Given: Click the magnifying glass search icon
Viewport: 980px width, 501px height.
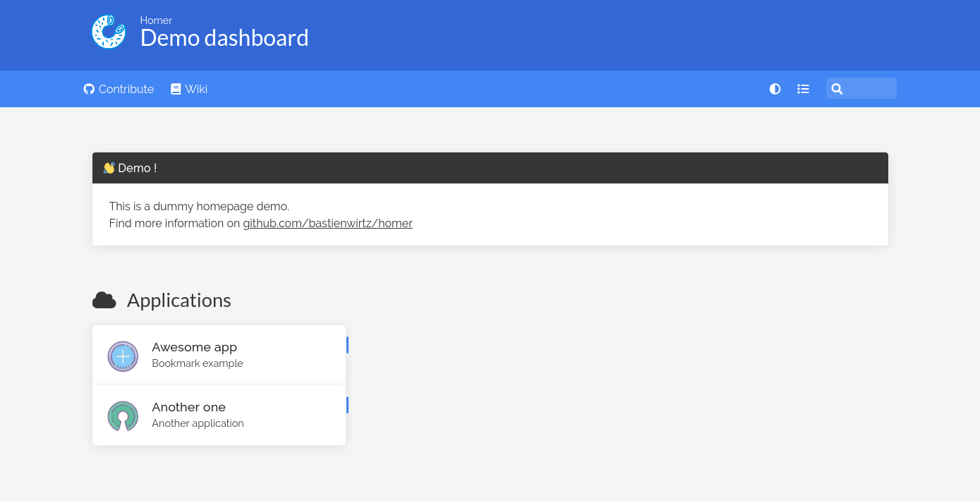Looking at the screenshot, I should [x=837, y=89].
